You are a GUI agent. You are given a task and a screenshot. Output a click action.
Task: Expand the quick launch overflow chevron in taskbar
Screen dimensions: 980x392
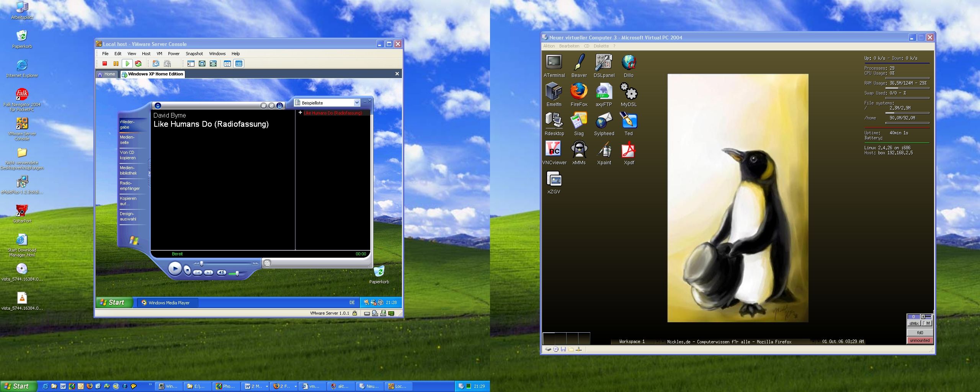point(150,384)
